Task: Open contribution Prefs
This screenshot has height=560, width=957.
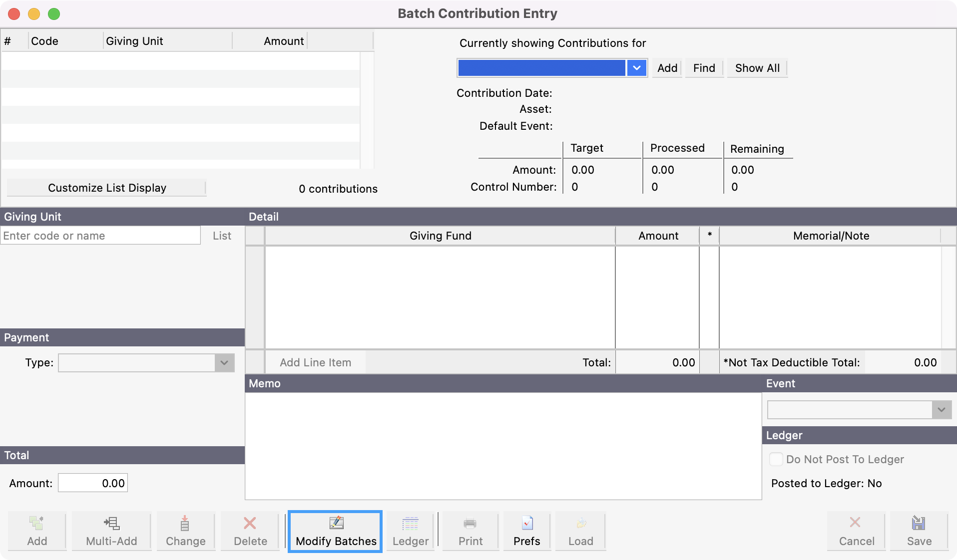Action: (x=526, y=531)
